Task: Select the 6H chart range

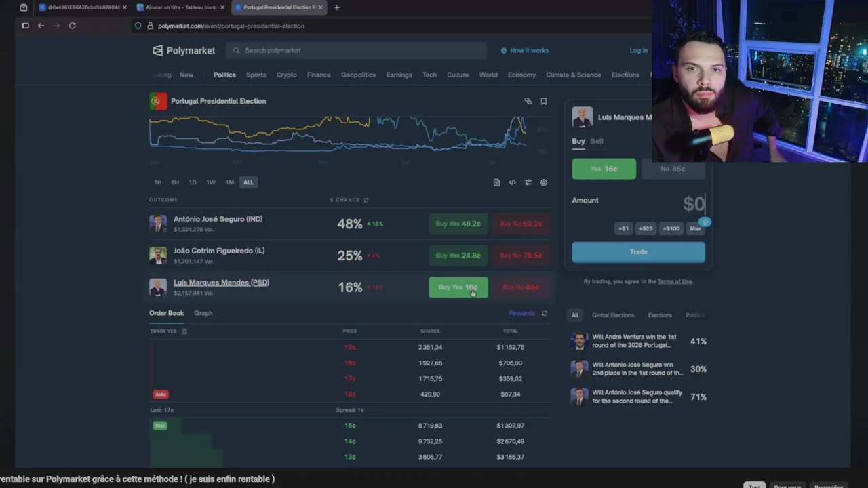Action: 175,182
